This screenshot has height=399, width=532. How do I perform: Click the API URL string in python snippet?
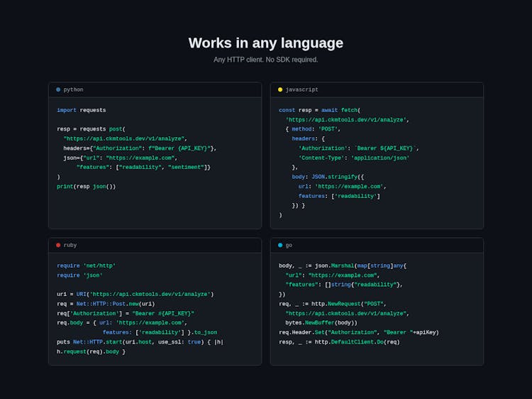[124, 139]
